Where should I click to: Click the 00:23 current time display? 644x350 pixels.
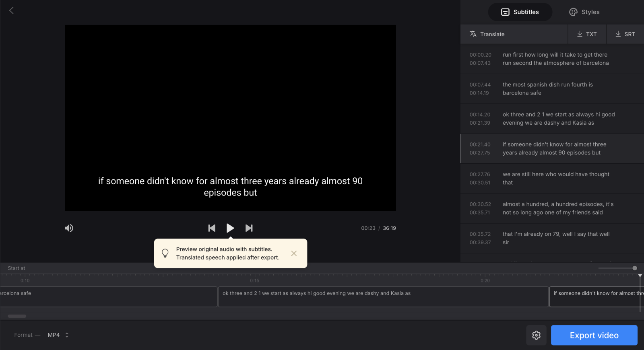coord(368,228)
